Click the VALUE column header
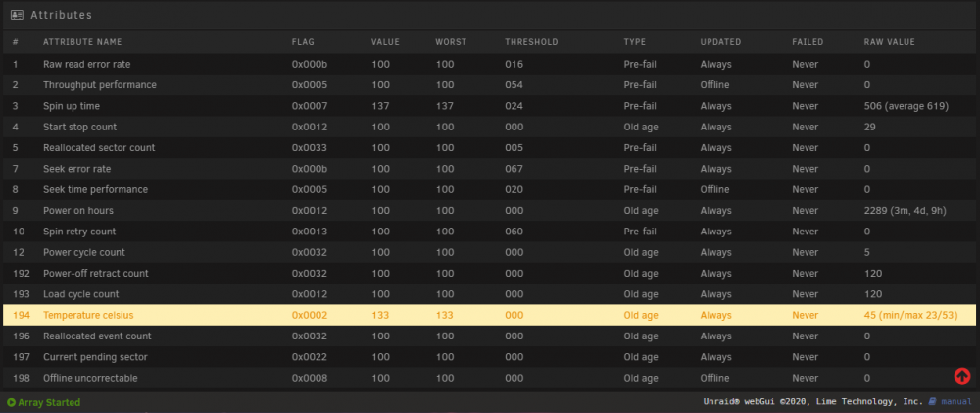The image size is (980, 413). tap(385, 42)
